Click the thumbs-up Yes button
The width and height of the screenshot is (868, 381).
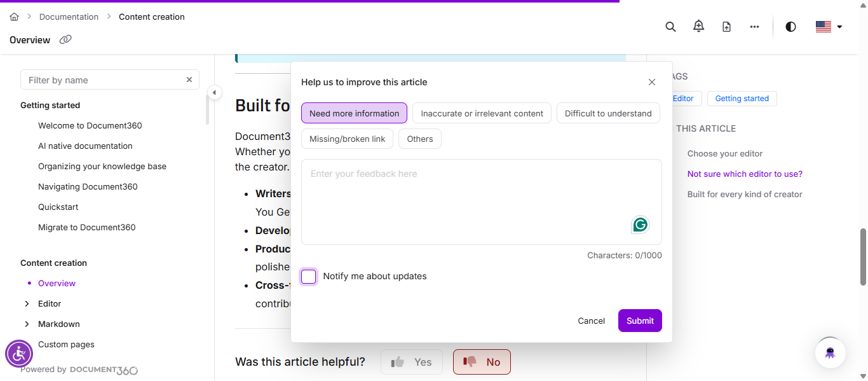pos(412,362)
